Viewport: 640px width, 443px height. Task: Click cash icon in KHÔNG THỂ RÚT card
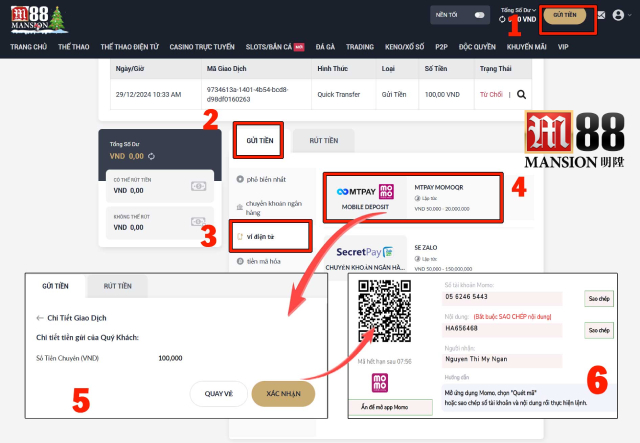[198, 222]
